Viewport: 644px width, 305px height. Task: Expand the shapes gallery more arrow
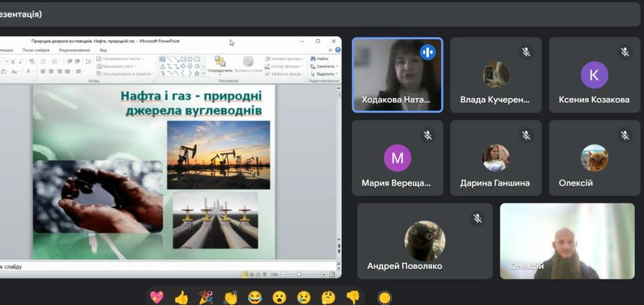click(x=204, y=73)
